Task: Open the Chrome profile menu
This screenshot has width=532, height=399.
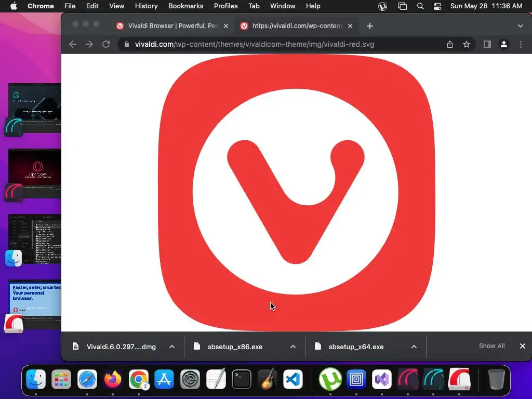Action: (504, 44)
